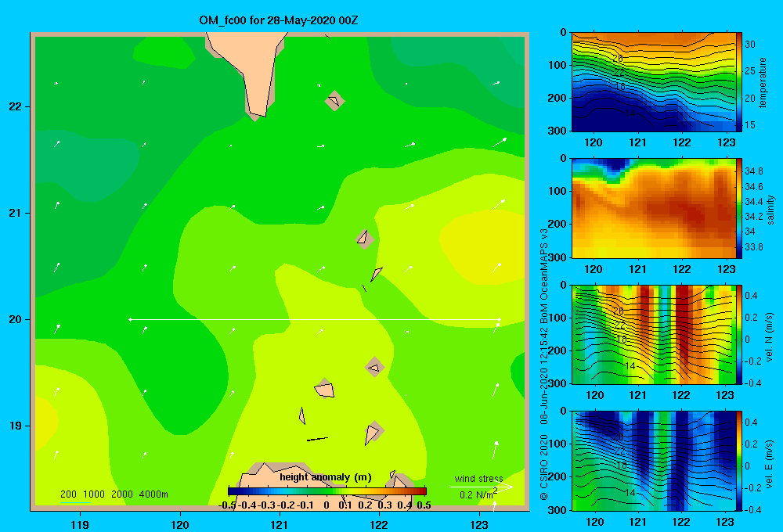This screenshot has width=783, height=532.
Task: Open the salinity depth section plot
Action: click(654, 208)
